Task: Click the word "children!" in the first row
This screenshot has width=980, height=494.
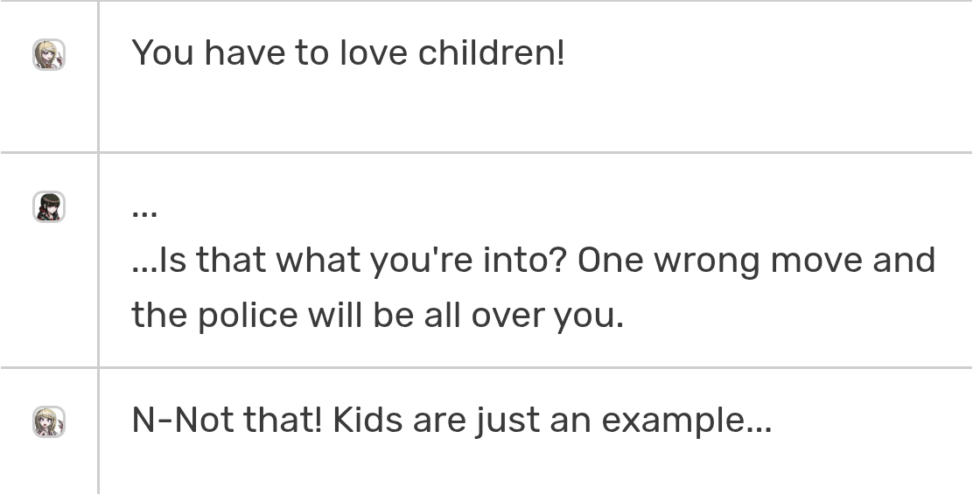Action: tap(491, 52)
